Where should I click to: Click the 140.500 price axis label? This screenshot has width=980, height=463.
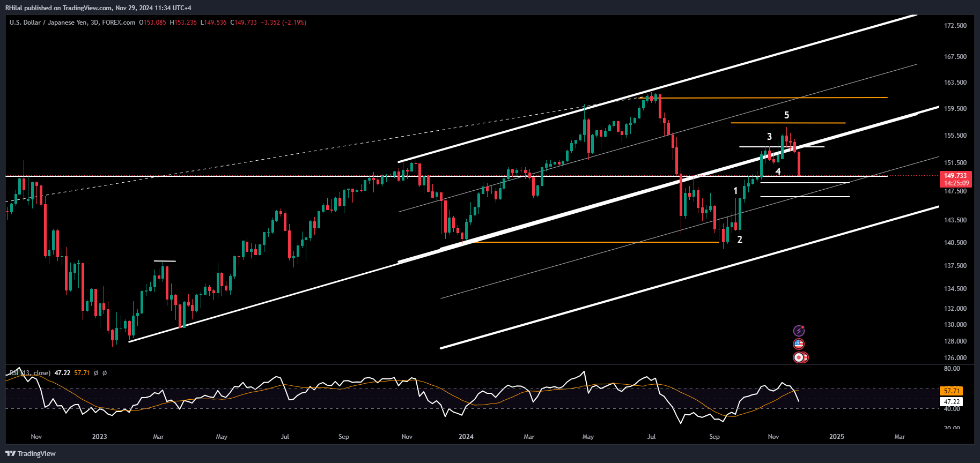[955, 243]
